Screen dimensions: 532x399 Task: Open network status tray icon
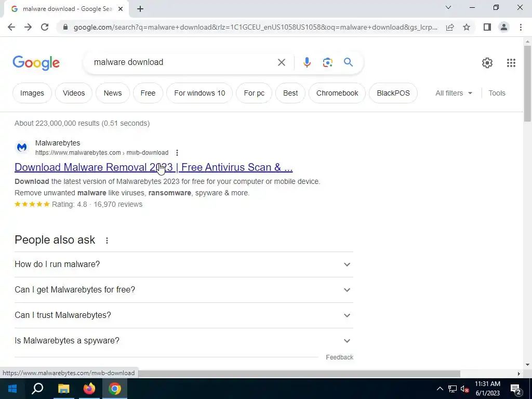tap(453, 389)
